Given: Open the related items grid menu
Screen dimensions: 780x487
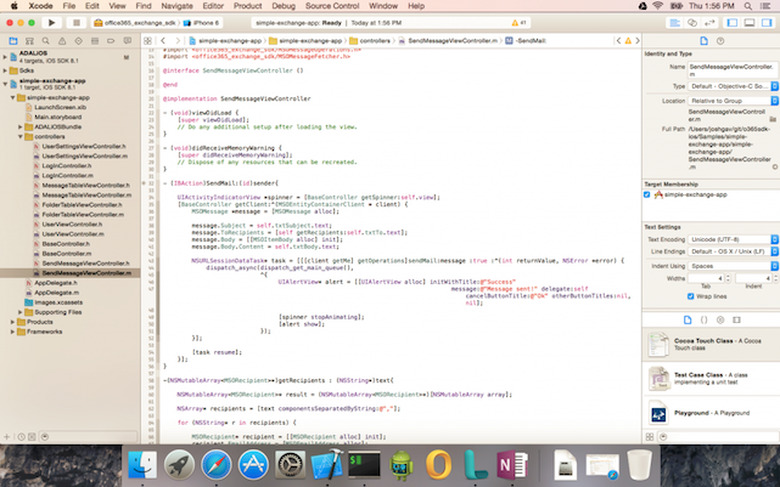Looking at the screenshot, I should coord(148,41).
